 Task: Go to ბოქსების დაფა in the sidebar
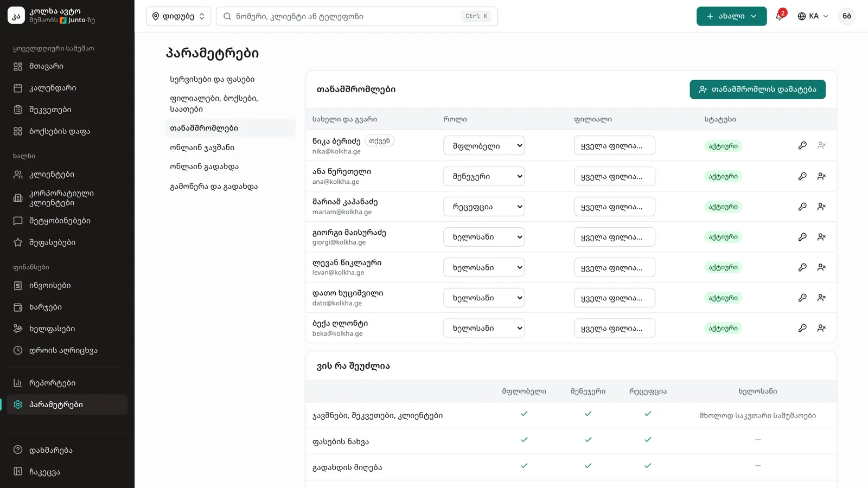tap(67, 131)
